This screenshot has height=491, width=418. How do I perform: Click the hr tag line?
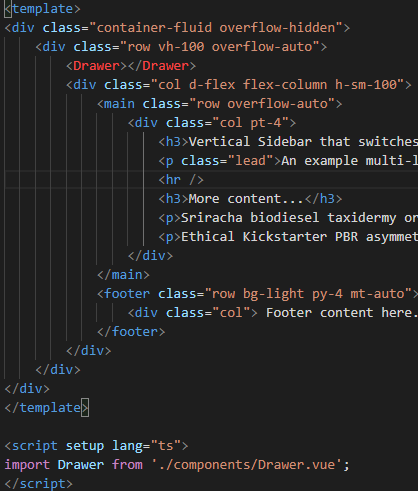click(181, 180)
